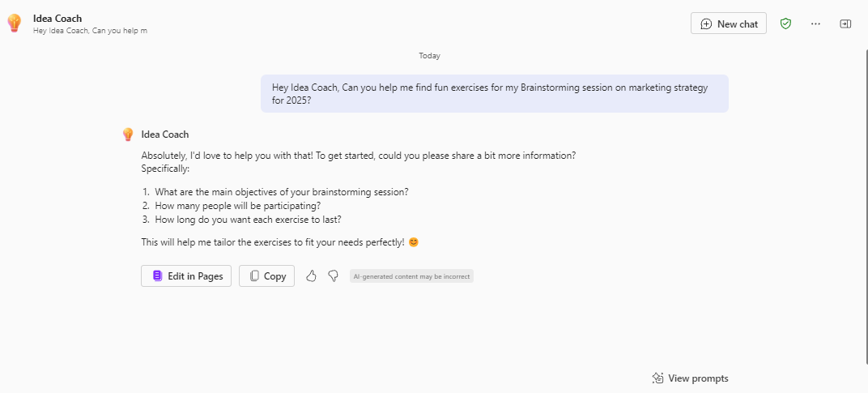The width and height of the screenshot is (868, 393).
Task: Expand the View prompts menu
Action: point(690,378)
